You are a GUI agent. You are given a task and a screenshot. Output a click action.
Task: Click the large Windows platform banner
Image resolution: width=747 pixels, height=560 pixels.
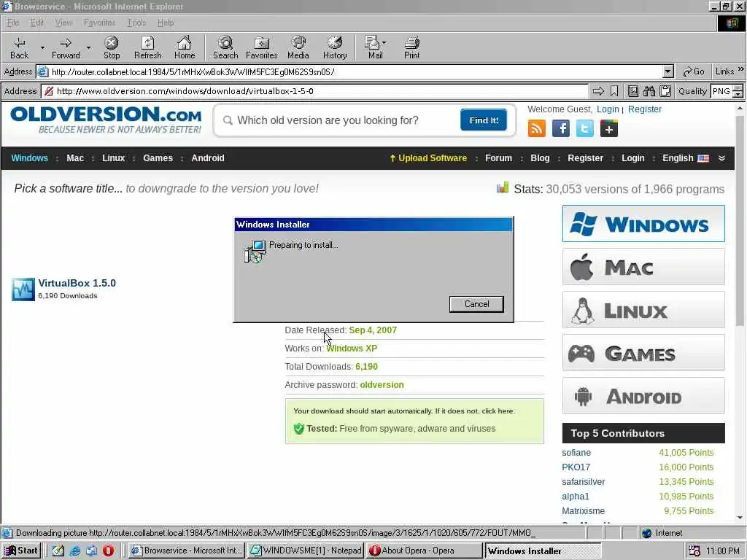pyautogui.click(x=643, y=224)
